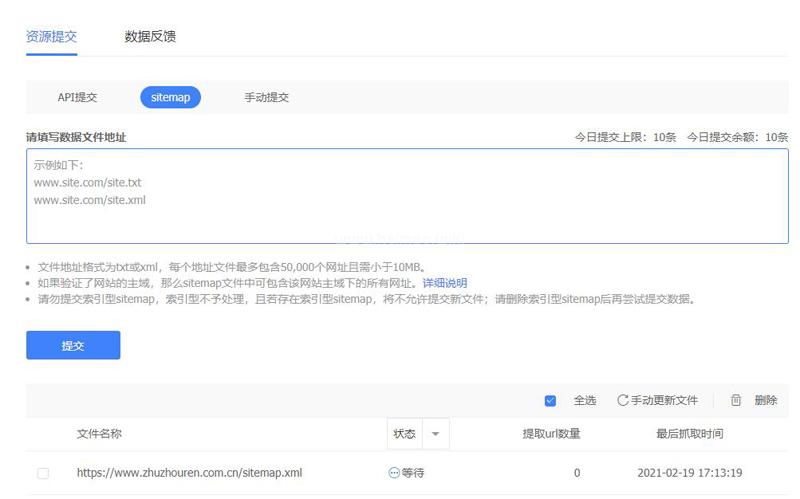Click the down arrow next to 状态
Screen dimensions: 800x499
[436, 434]
